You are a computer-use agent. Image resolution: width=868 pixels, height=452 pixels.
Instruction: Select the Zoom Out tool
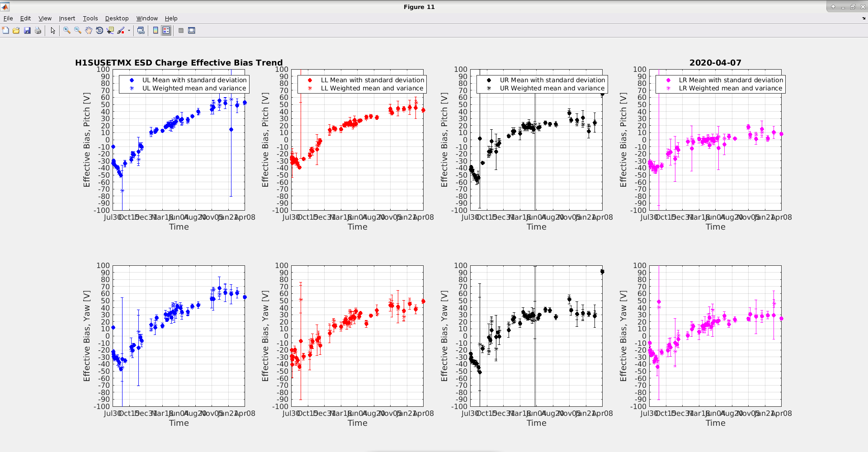[x=78, y=30]
